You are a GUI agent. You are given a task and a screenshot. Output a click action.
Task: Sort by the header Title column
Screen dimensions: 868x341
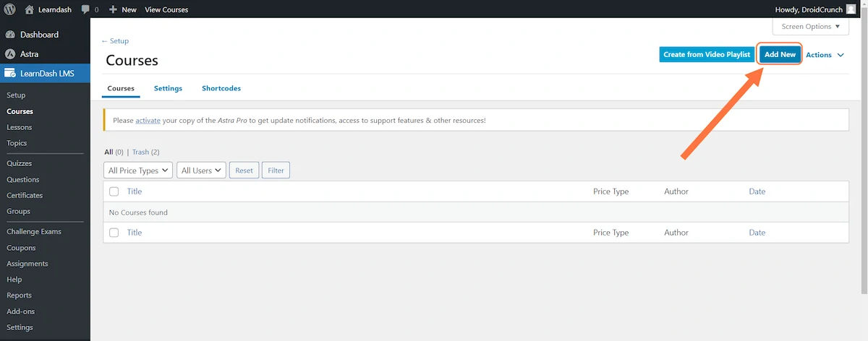pyautogui.click(x=135, y=191)
